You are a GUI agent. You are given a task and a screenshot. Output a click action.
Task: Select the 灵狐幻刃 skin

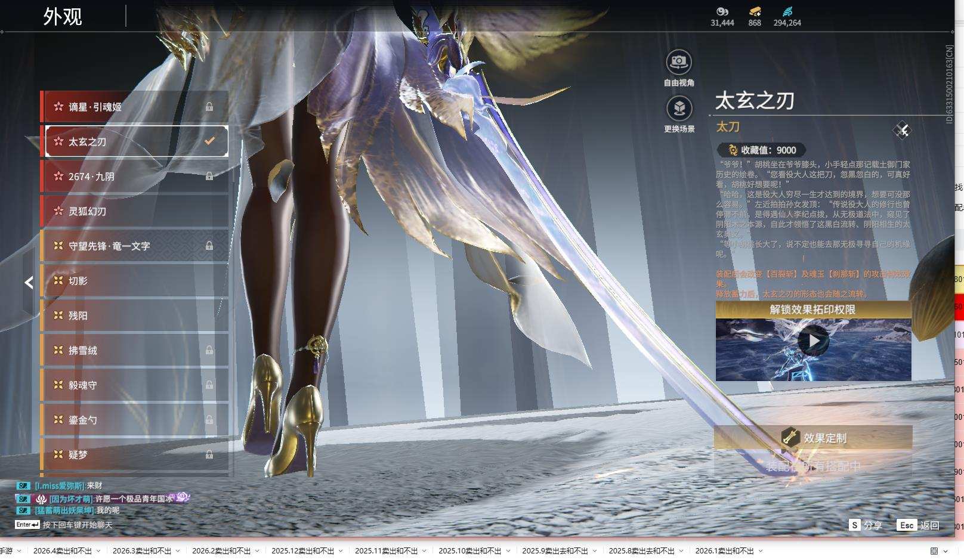[135, 211]
